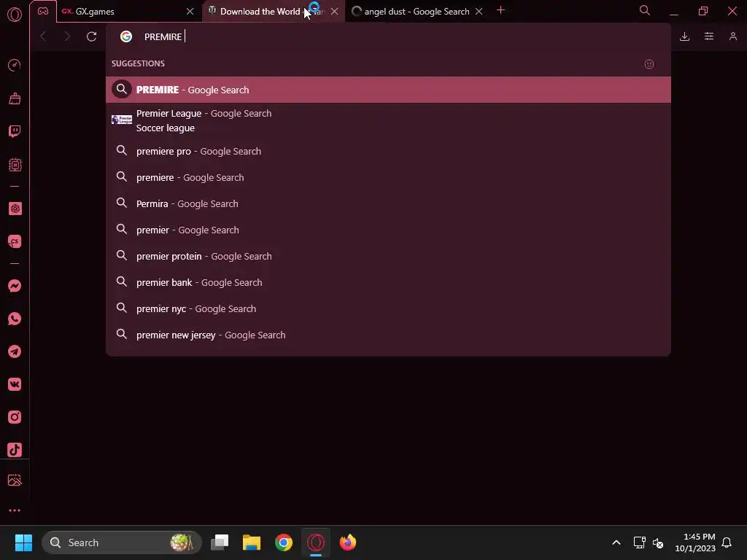Select premier nyc suggestion
The height and width of the screenshot is (560, 747).
(x=388, y=308)
